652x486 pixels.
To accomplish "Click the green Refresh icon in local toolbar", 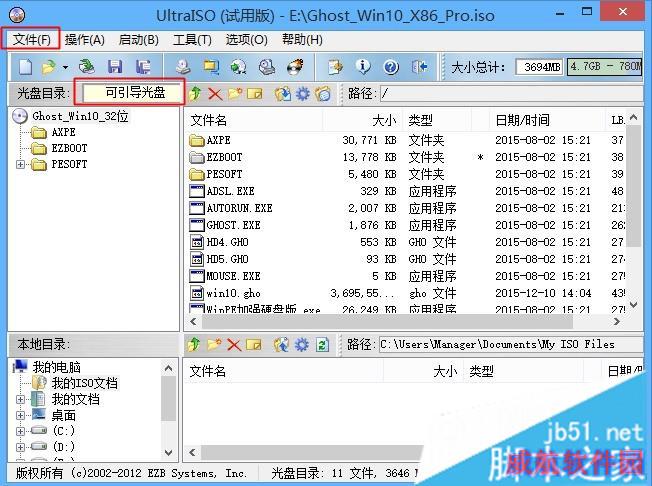I will click(322, 345).
